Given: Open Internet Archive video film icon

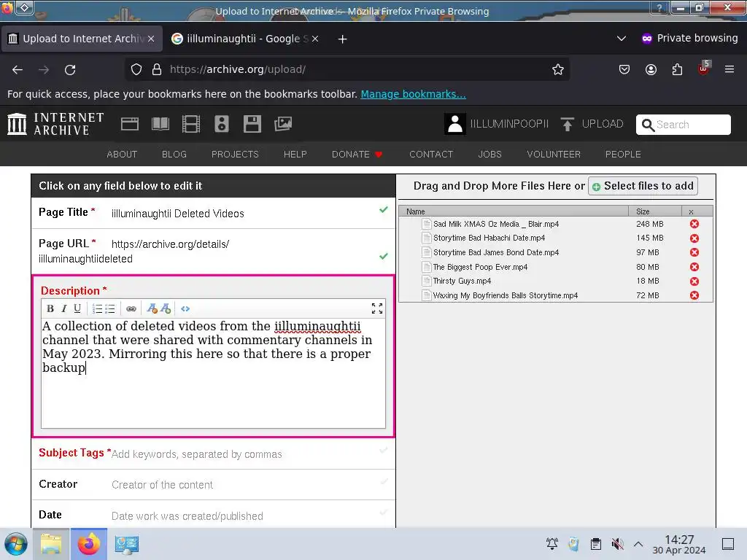Looking at the screenshot, I should pyautogui.click(x=191, y=124).
